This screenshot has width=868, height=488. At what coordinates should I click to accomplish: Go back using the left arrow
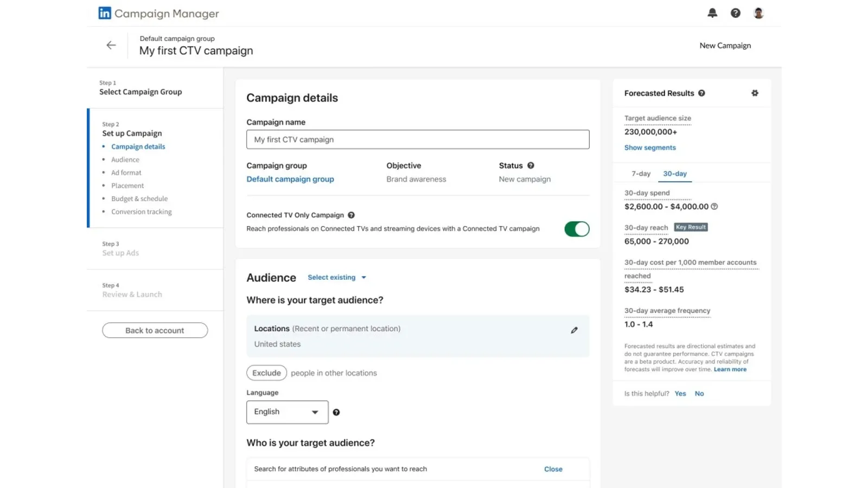click(111, 46)
